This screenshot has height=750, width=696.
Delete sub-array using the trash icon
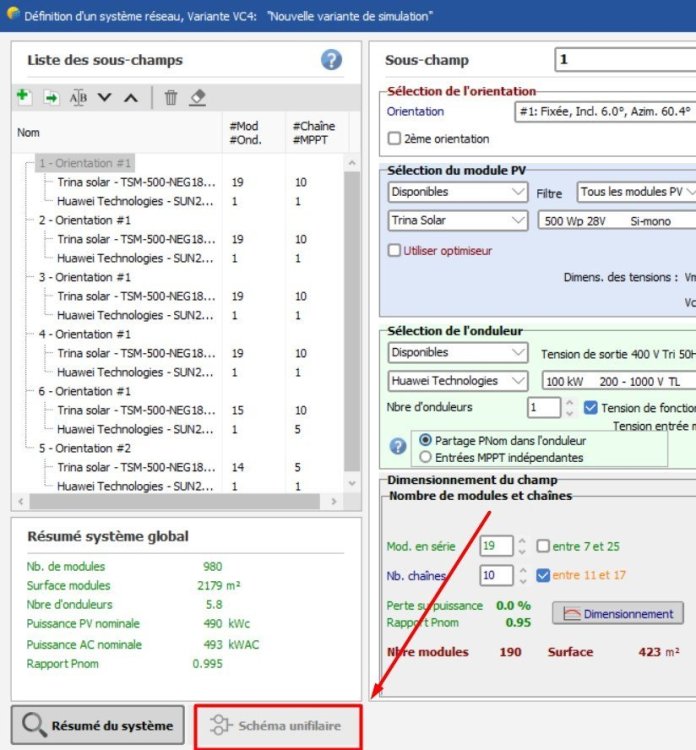(x=171, y=97)
